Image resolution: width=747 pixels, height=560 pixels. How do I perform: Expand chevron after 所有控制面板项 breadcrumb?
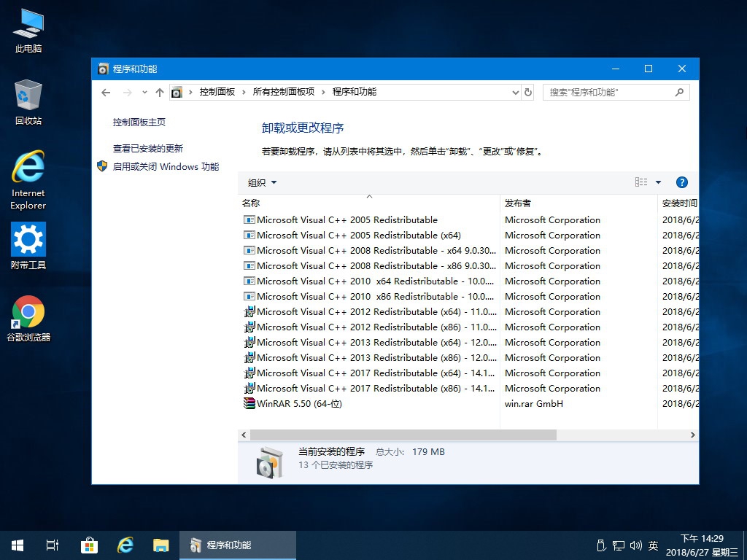point(323,92)
